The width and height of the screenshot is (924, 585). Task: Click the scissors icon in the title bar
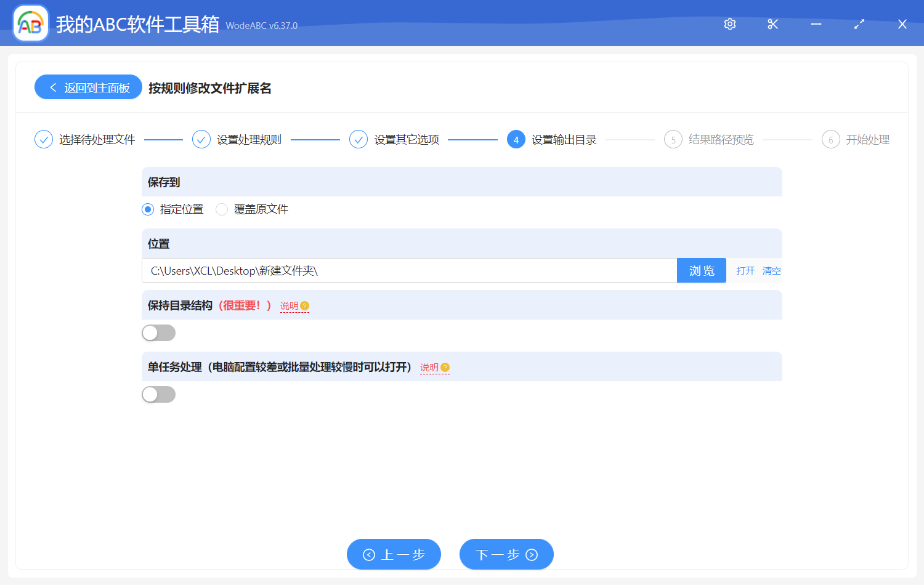772,23
